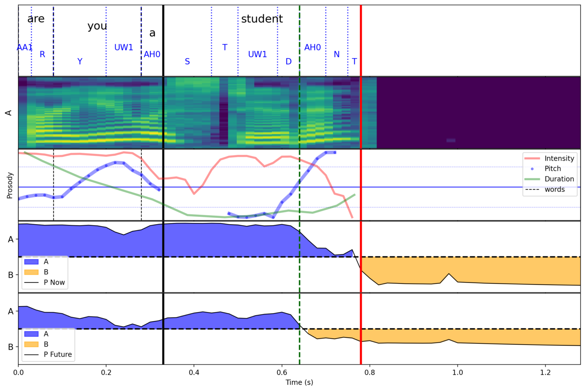This screenshot has height=391, width=588.
Task: Click the phoneme label 'N'
Action: (x=337, y=54)
